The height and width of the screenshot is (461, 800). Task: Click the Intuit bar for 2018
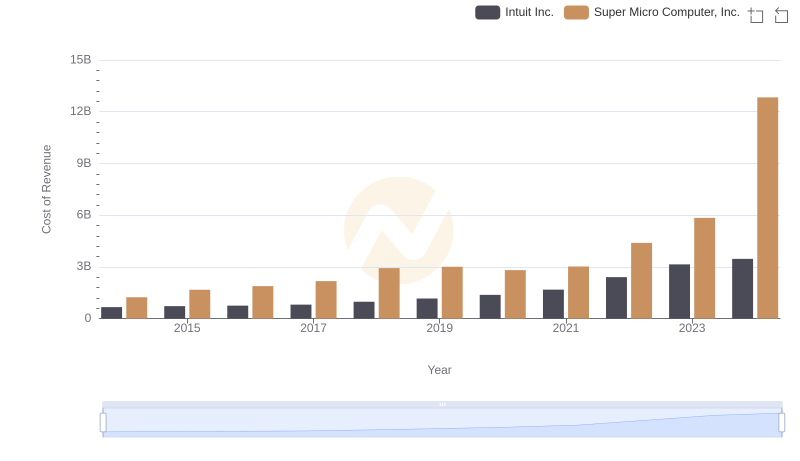pyautogui.click(x=364, y=310)
